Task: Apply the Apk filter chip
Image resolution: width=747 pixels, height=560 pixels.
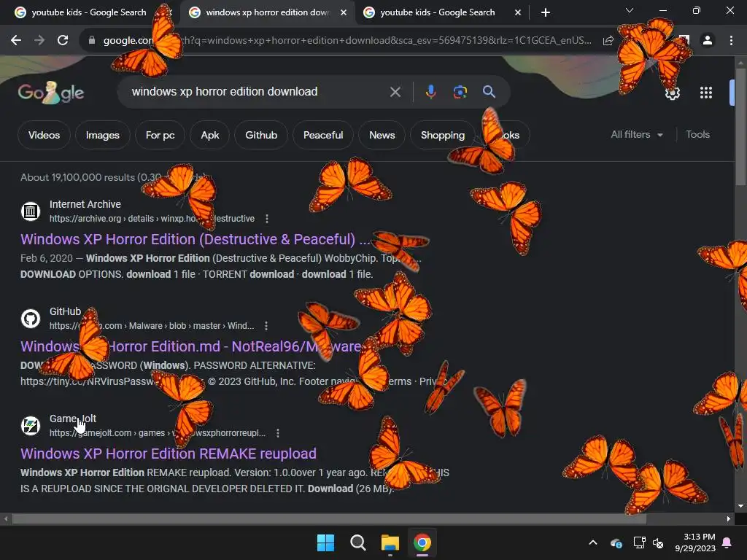Action: [209, 135]
